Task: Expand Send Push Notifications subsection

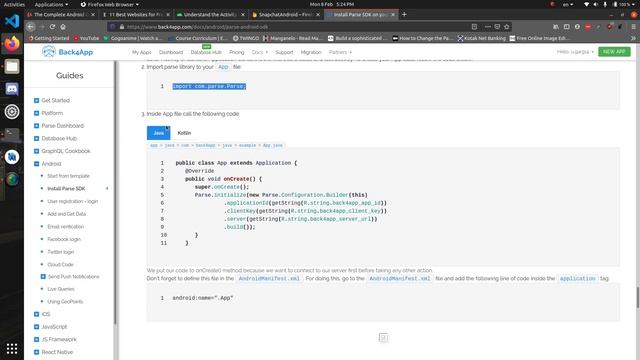Action: tap(43, 277)
